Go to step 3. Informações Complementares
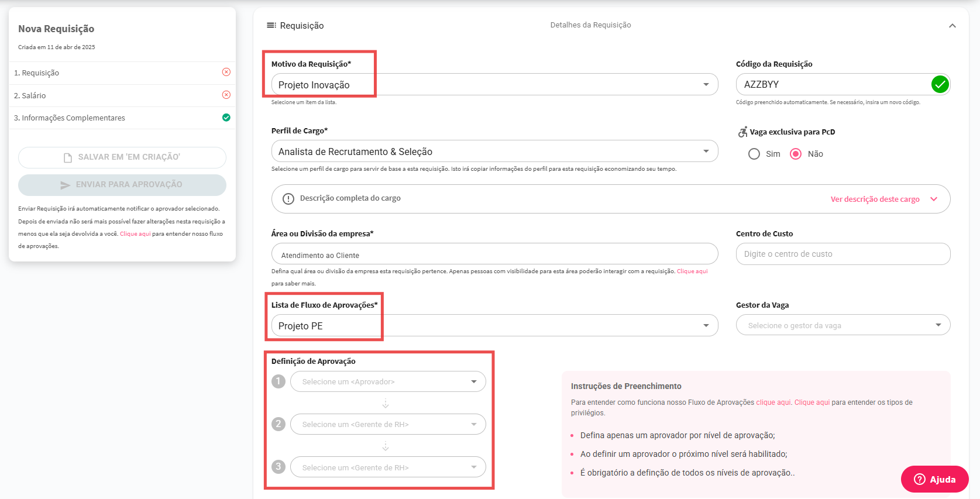Viewport: 980px width, 499px height. click(70, 118)
